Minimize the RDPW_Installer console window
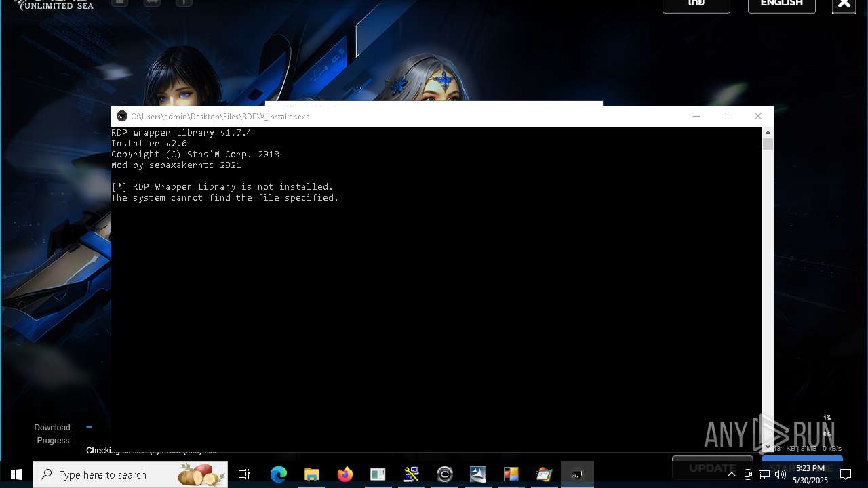868x488 pixels. tap(696, 116)
